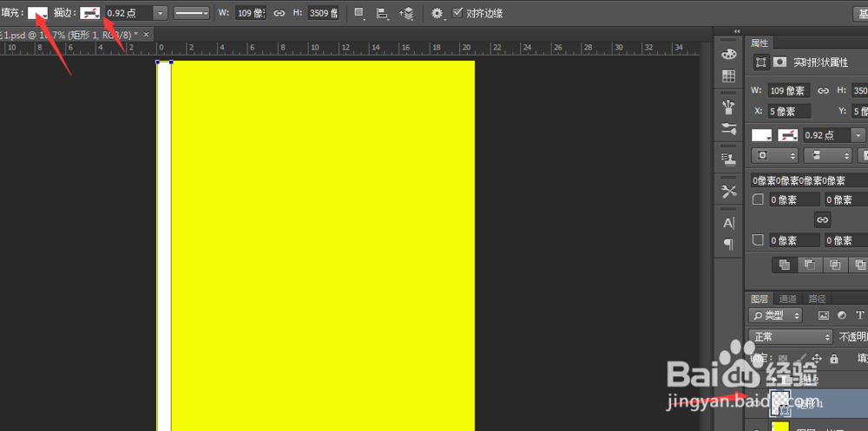
Task: Open the path operations icon in options bar
Action: point(359,13)
